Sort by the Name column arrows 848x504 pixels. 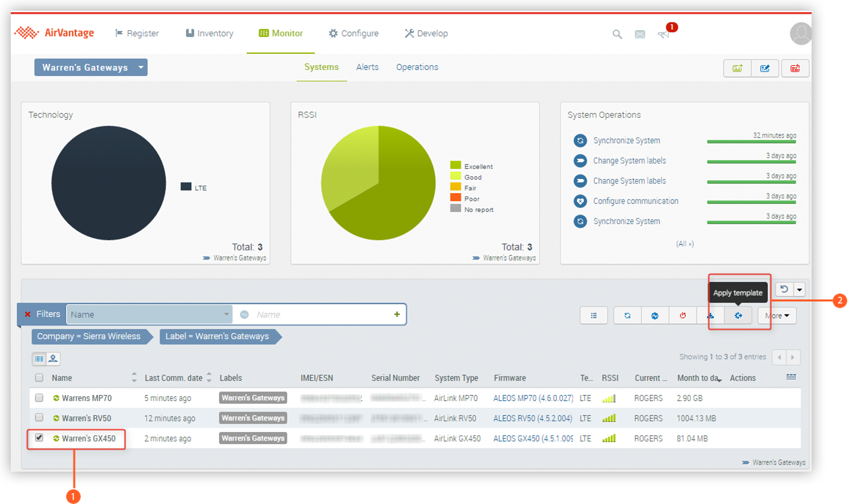click(x=134, y=377)
